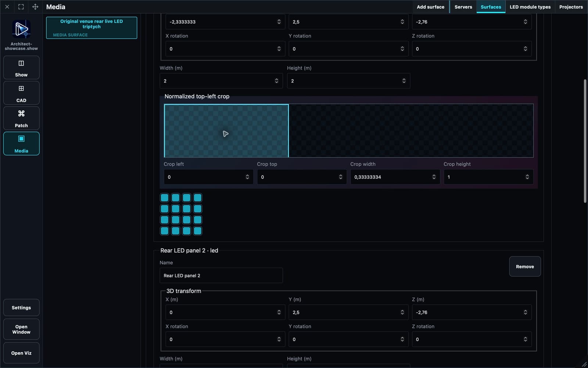
Task: Open Patch section in sidebar
Action: (21, 118)
